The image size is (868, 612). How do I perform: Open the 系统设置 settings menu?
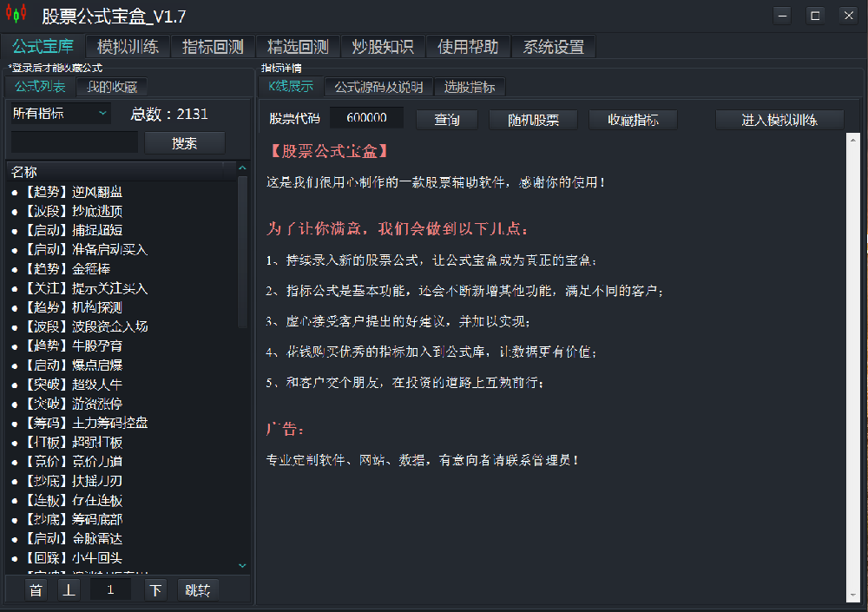(x=553, y=46)
